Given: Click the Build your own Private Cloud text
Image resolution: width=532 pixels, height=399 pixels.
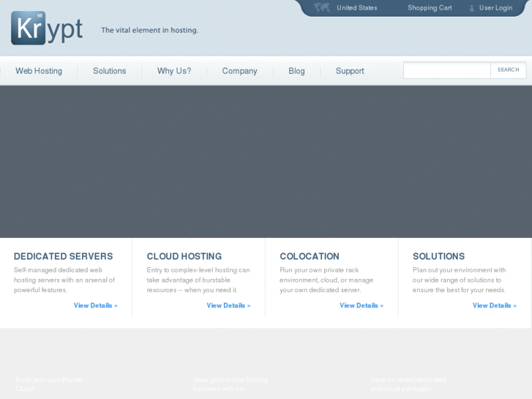Looking at the screenshot, I should [x=49, y=384].
